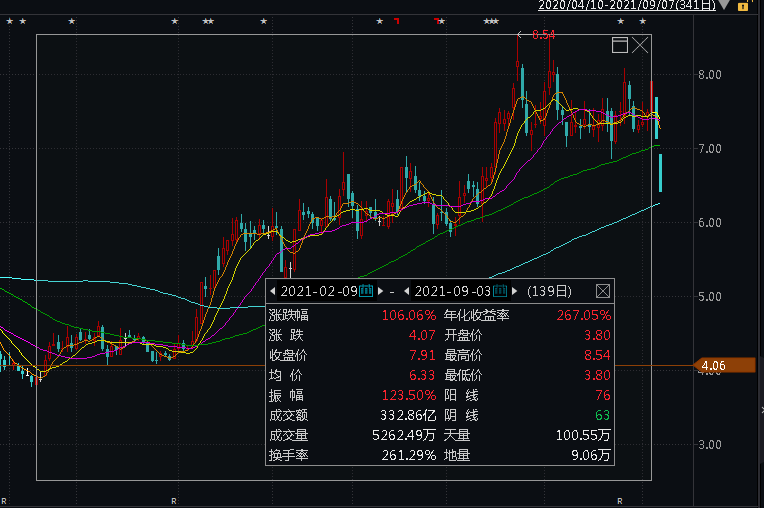Click the leftmost star event marker

8,21
